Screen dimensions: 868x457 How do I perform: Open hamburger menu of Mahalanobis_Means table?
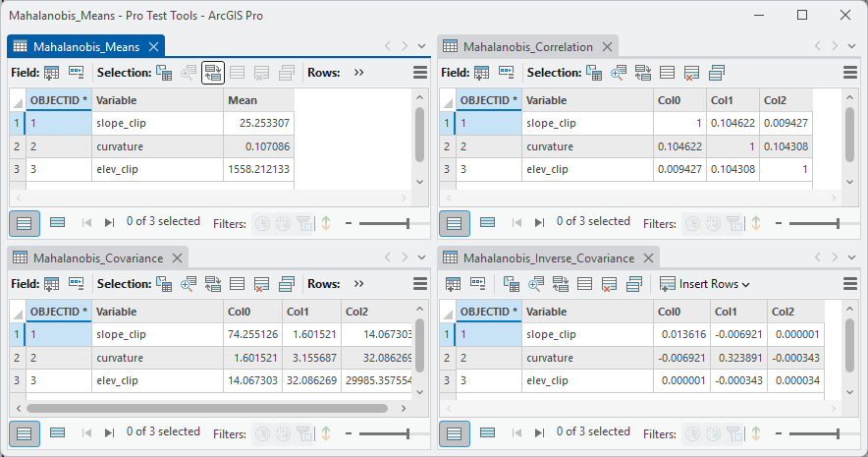point(420,73)
